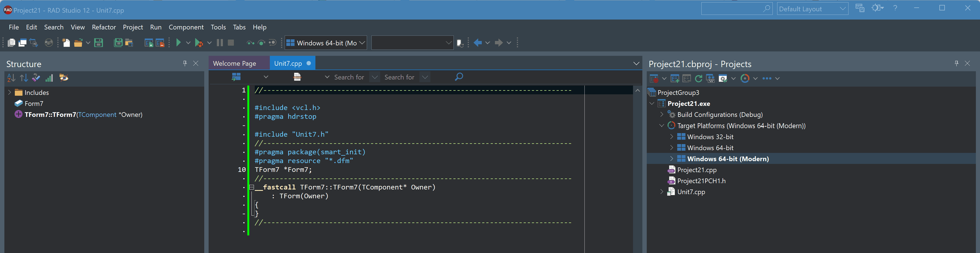
Task: Click the IDE Insight search box
Action: (x=737, y=9)
